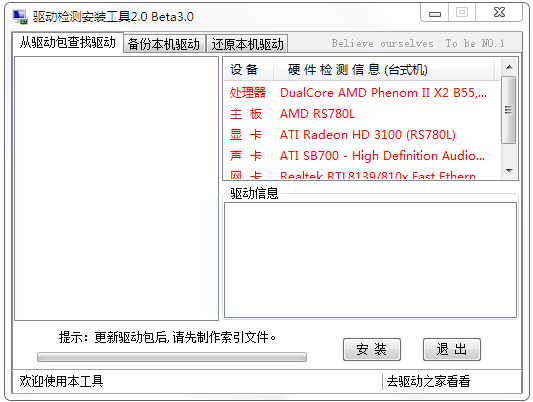
Task: Click the progress bar below the hint text
Action: (x=172, y=357)
